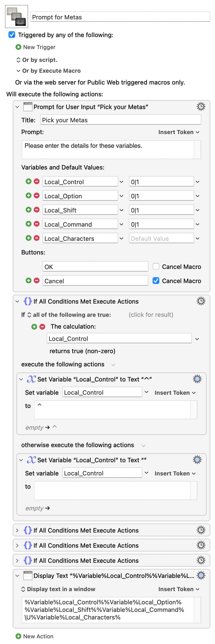
Task: Click the macro icon next to Prompt for Metas
Action: (x=17, y=17)
